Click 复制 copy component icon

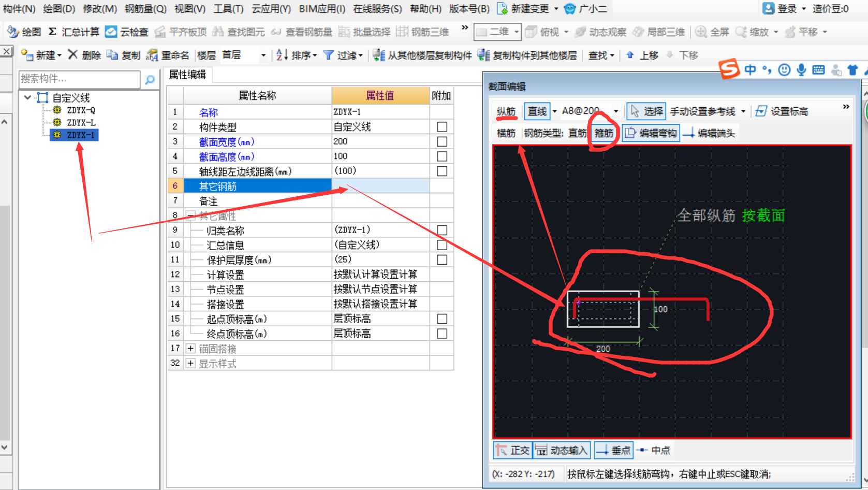click(x=124, y=55)
